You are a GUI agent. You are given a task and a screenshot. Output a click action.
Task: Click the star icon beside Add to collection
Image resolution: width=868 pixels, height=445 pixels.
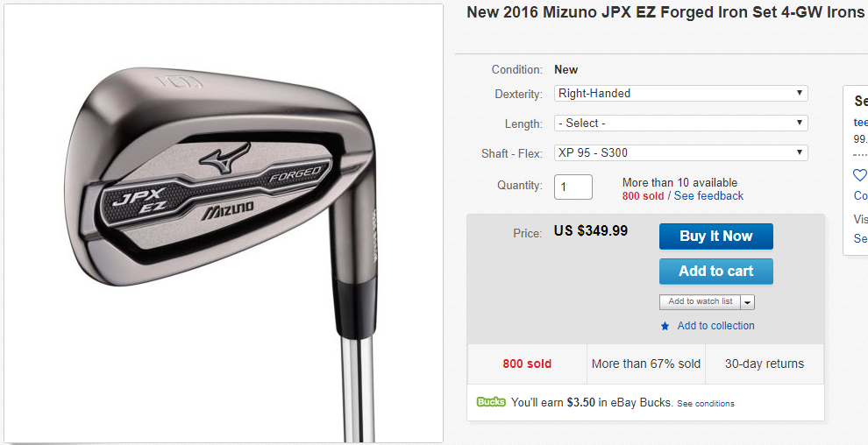pyautogui.click(x=665, y=326)
